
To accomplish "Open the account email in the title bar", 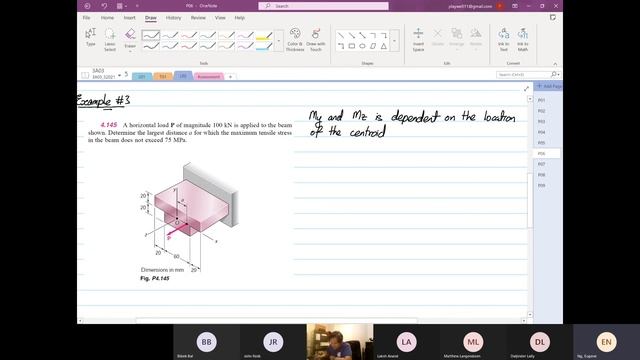I will [x=470, y=6].
